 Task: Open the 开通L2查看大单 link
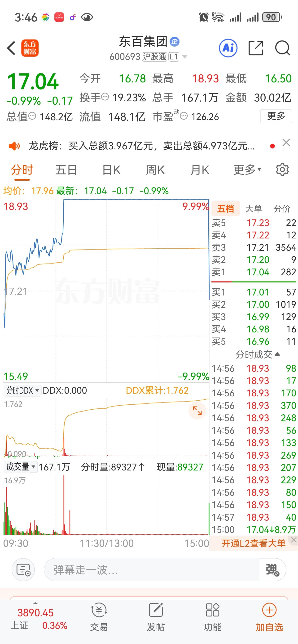tap(254, 543)
